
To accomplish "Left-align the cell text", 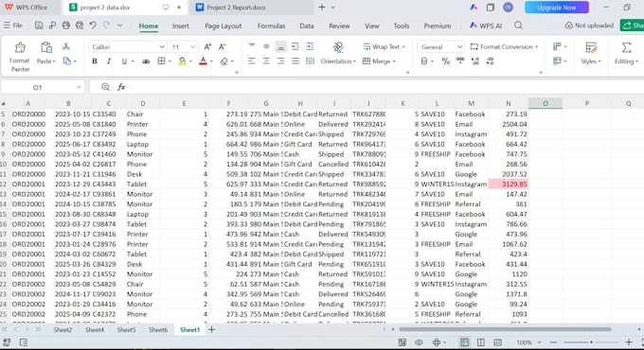I will coord(252,61).
